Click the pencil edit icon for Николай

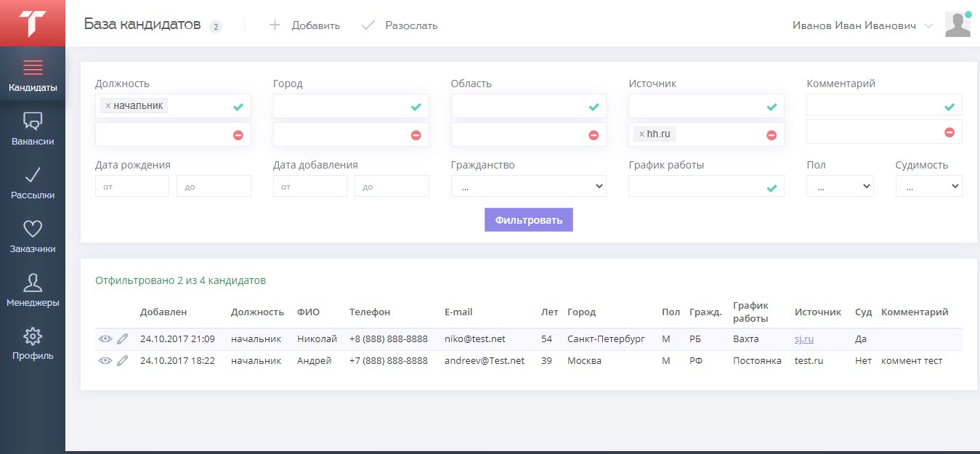click(122, 339)
